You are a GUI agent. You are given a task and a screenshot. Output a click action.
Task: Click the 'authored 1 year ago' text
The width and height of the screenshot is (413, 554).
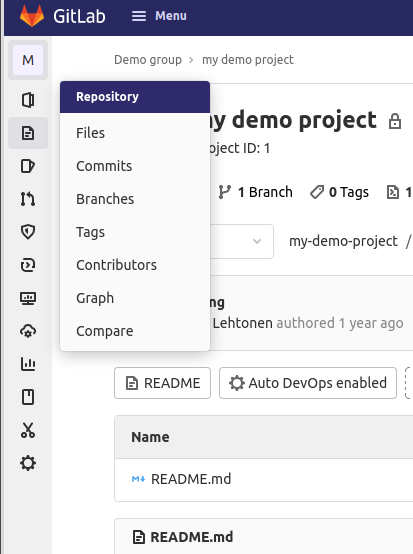pyautogui.click(x=340, y=323)
